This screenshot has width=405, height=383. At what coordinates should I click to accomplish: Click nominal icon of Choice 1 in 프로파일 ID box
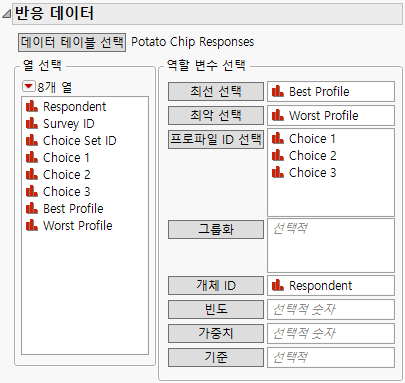(278, 138)
